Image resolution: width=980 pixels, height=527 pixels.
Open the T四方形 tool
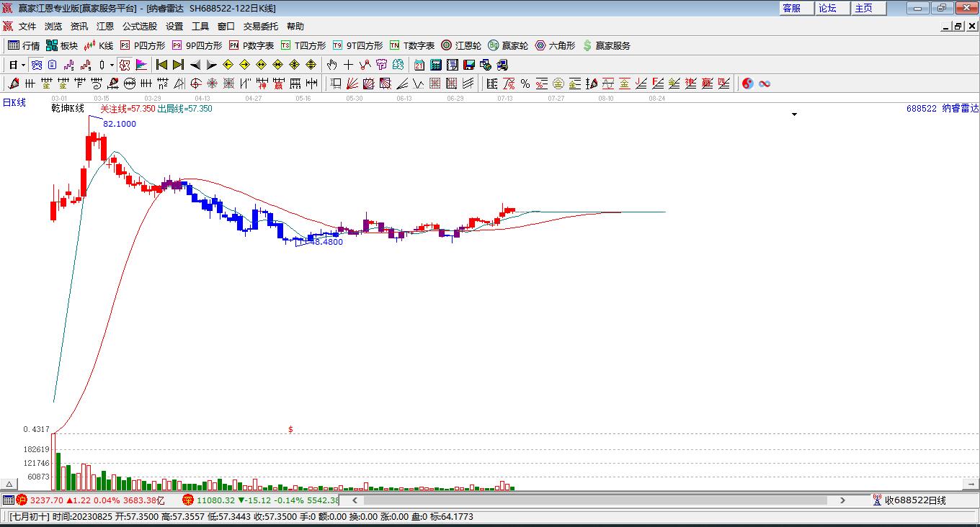(303, 45)
